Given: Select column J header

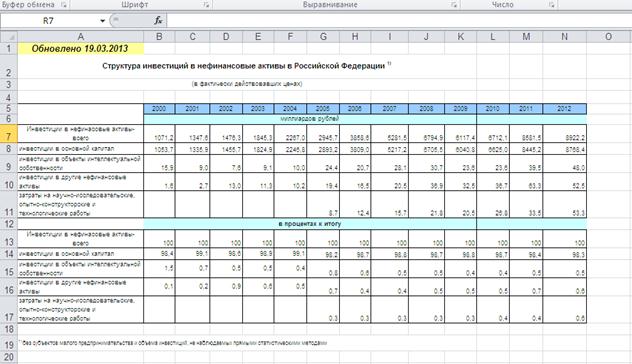Looking at the screenshot, I should (426, 37).
